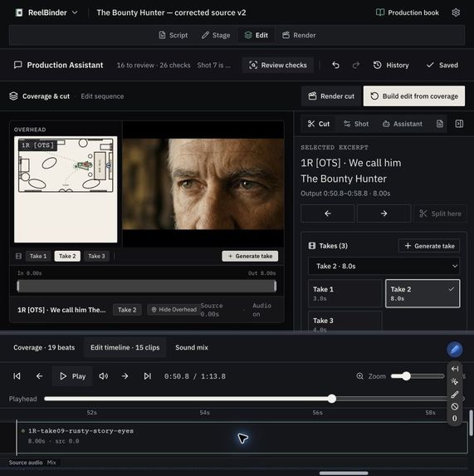Viewport: 474px width, 476px height.
Task: Open the Take 2 · 8.0s dropdown
Action: (384, 266)
